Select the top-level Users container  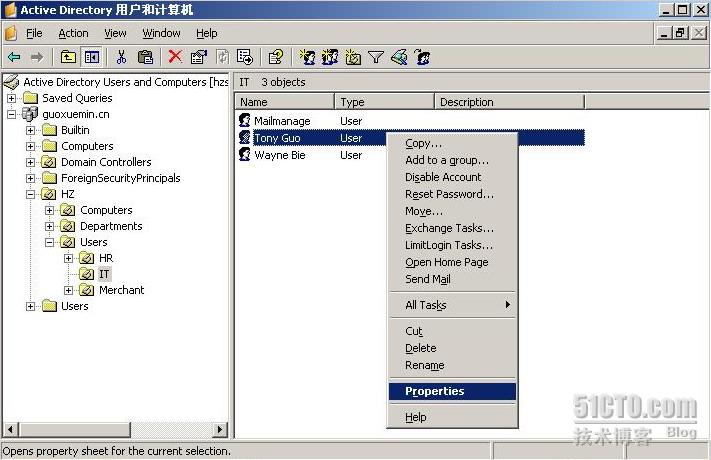point(74,306)
